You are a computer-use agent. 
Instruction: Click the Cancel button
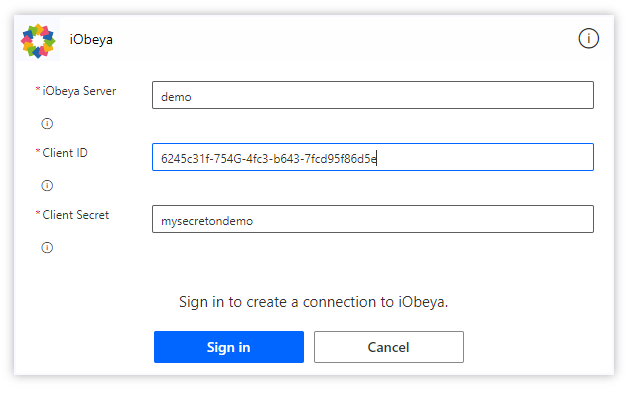389,347
